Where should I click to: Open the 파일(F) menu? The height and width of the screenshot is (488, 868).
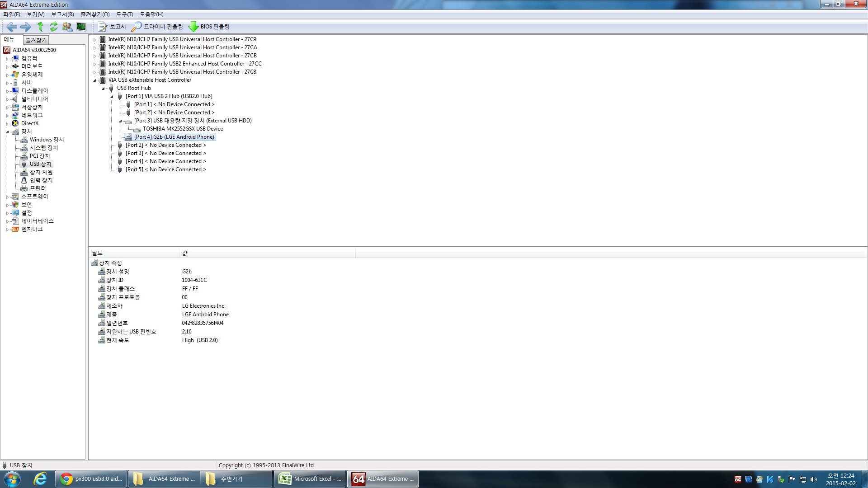(x=12, y=14)
